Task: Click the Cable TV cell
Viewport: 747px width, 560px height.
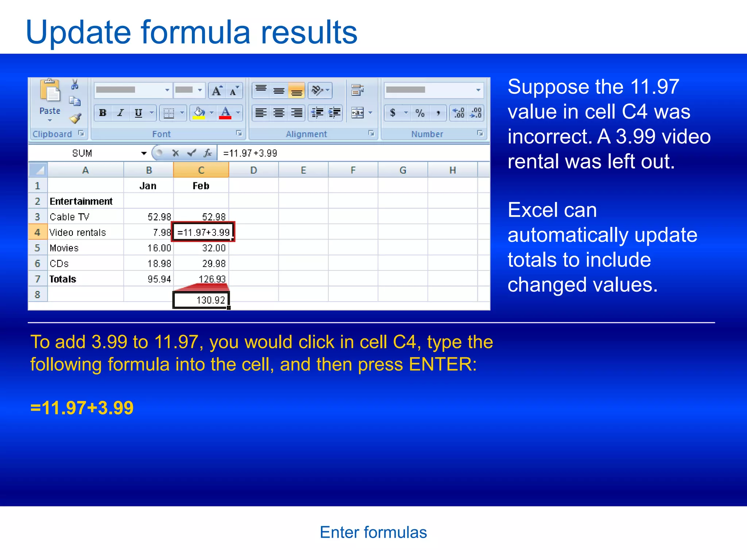Action: tap(86, 217)
